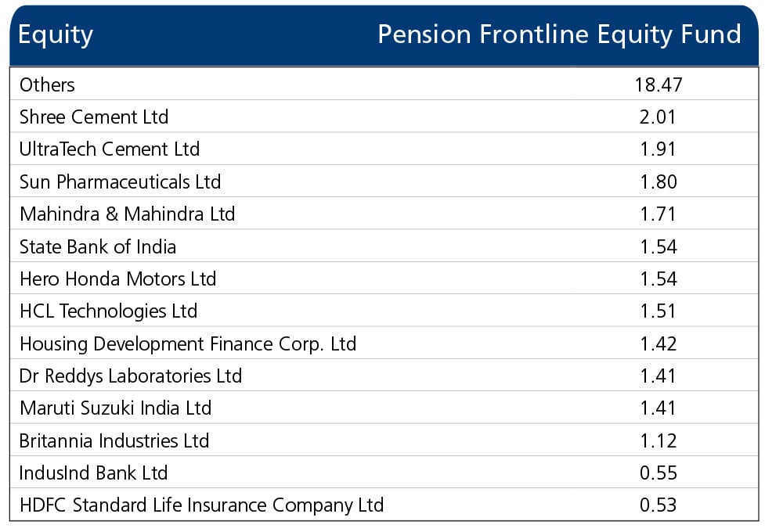765x532 pixels.
Task: Click HCL Technologies Ltd row
Action: (108, 311)
